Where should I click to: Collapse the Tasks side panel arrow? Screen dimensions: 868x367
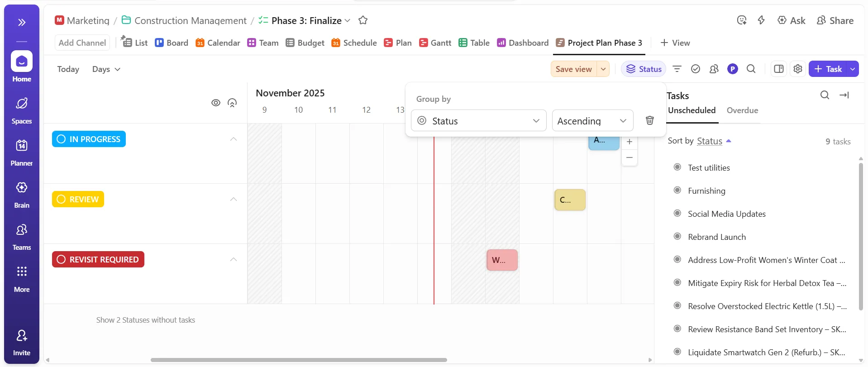tap(844, 95)
